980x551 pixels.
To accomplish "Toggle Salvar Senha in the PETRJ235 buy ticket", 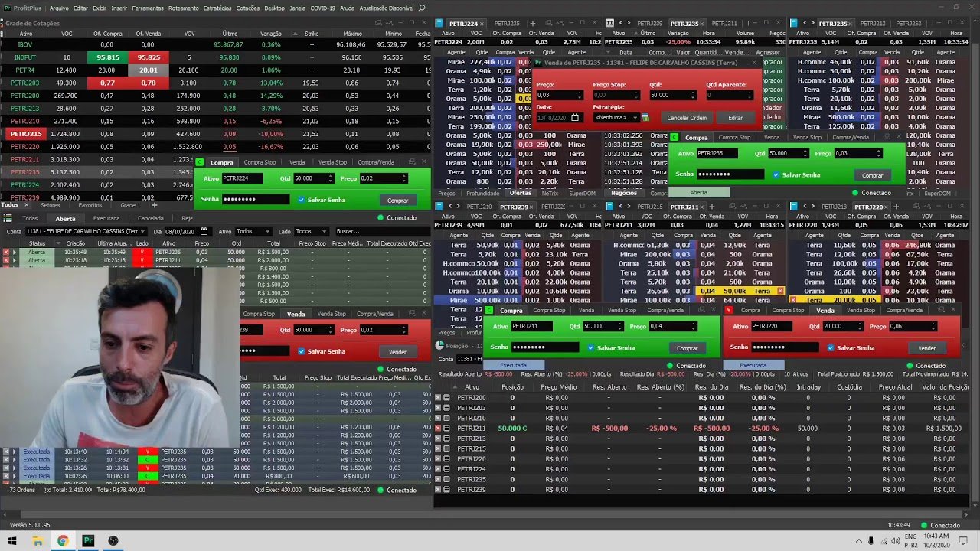I will tap(776, 174).
